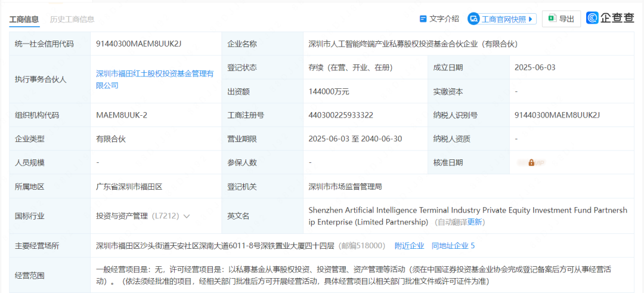Image resolution: width=644 pixels, height=293 pixels.
Task: Click the lock icon next to 核准日期
Action: tap(531, 162)
